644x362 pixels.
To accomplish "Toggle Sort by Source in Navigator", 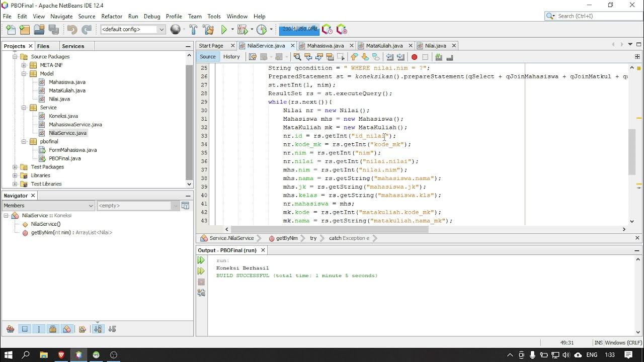I will [x=112, y=329].
